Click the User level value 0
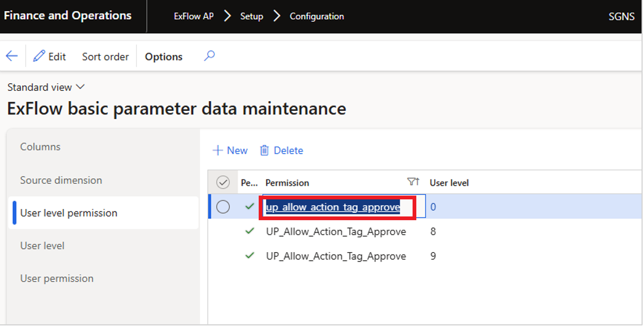 coord(433,207)
